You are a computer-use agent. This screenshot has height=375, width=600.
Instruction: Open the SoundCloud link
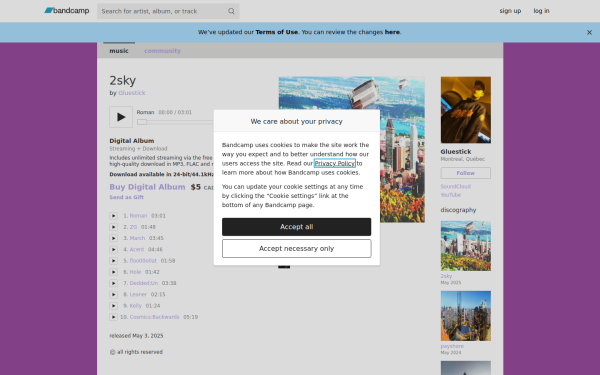[x=455, y=186]
